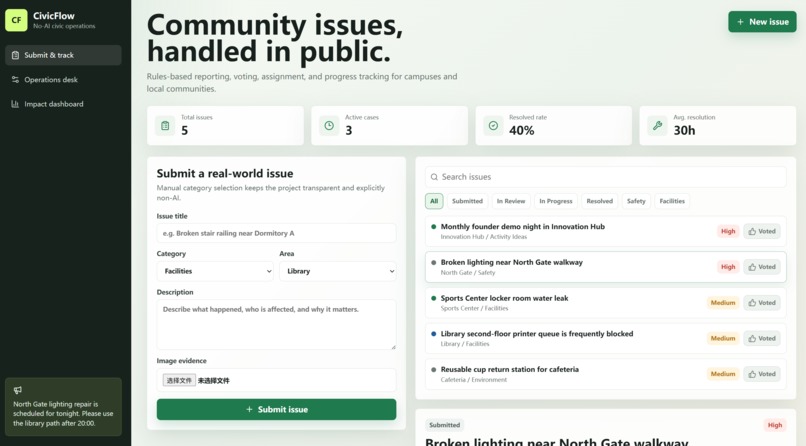Image resolution: width=806 pixels, height=446 pixels.
Task: Click the Resolved rate checkmark icon
Action: click(493, 125)
